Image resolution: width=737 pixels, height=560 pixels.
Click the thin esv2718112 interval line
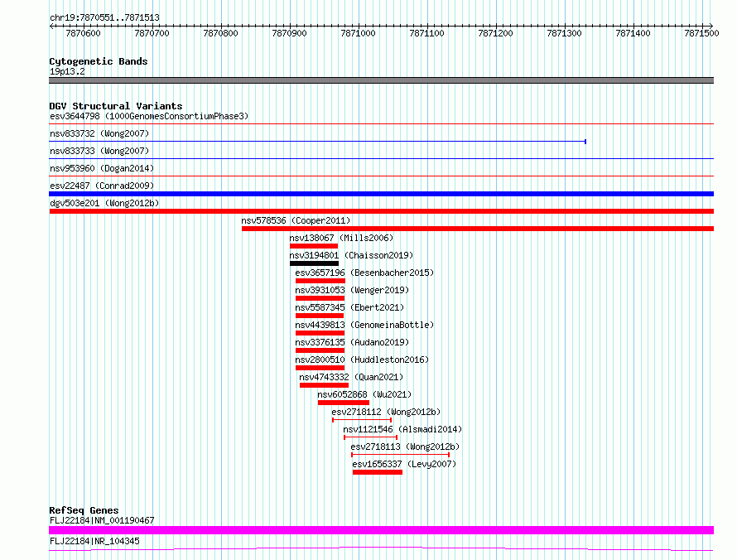[x=361, y=419]
